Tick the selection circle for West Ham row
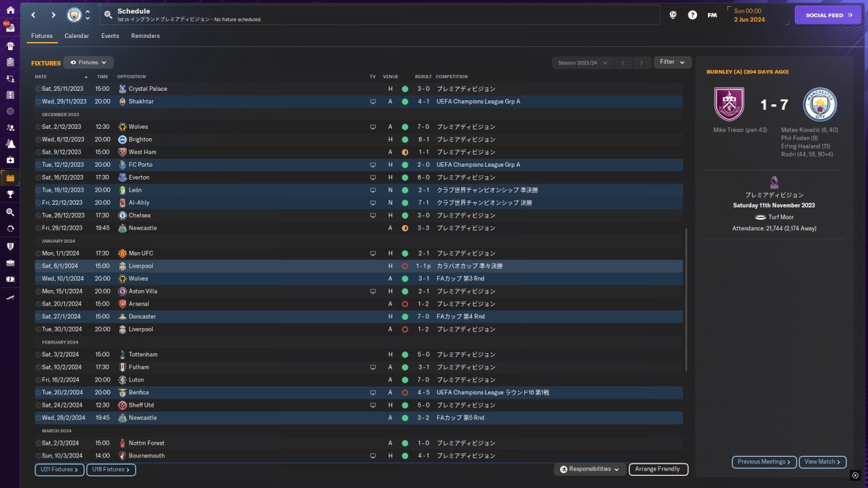This screenshot has width=868, height=488. pyautogui.click(x=38, y=152)
